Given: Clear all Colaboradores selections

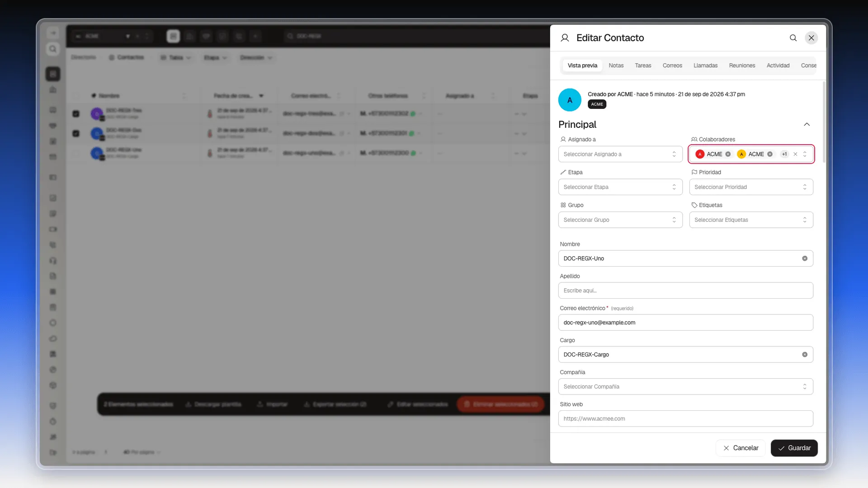Looking at the screenshot, I should [795, 154].
